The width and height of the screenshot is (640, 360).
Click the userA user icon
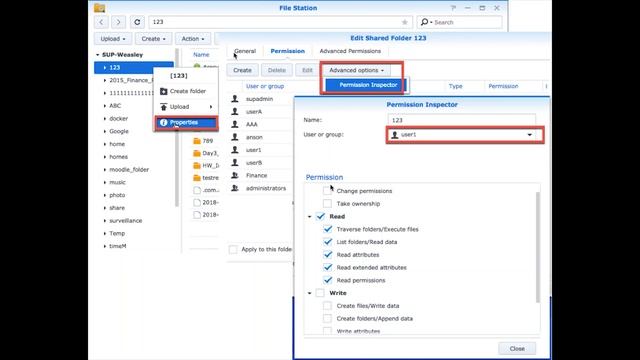coord(235,111)
